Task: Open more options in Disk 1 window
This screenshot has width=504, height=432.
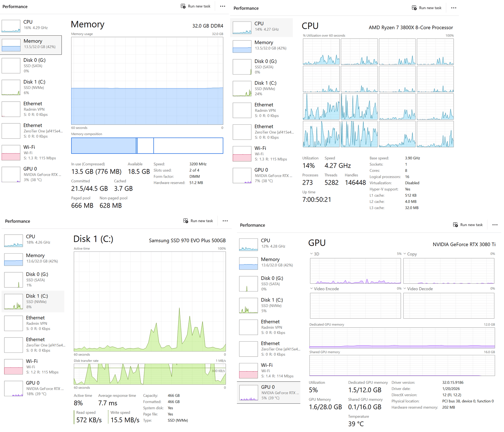Action: [x=225, y=221]
